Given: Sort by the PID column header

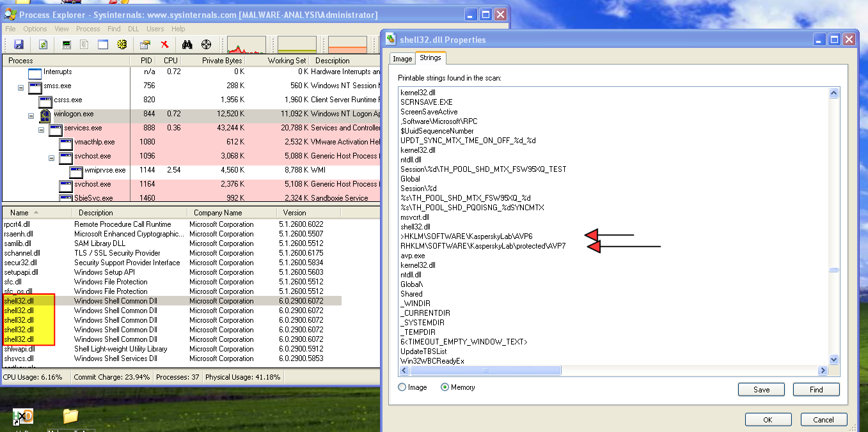Looking at the screenshot, I should [x=145, y=61].
